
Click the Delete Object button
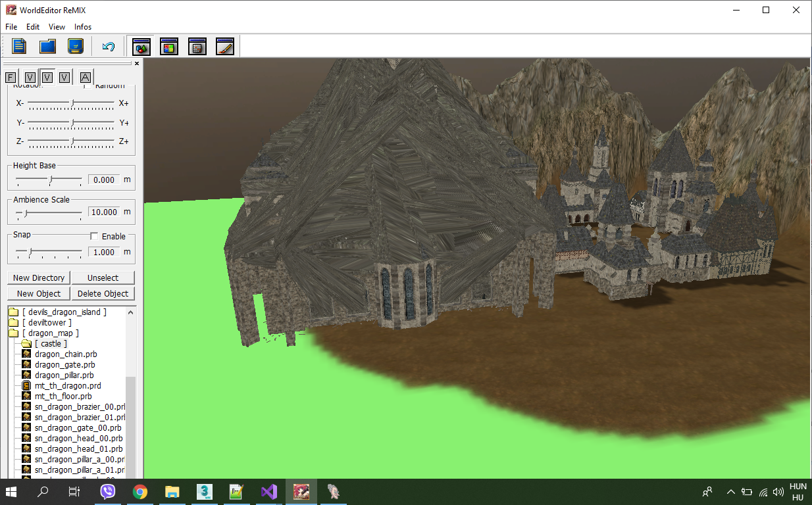point(103,293)
